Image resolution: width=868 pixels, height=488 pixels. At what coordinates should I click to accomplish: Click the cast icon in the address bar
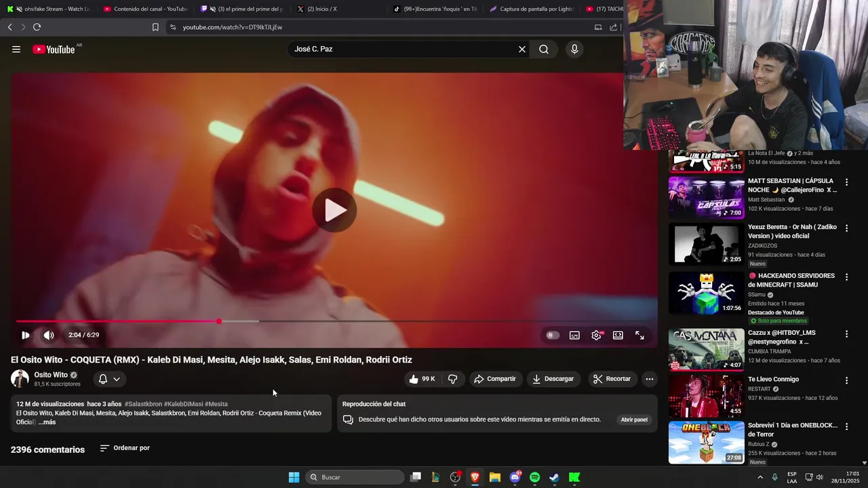point(598,27)
